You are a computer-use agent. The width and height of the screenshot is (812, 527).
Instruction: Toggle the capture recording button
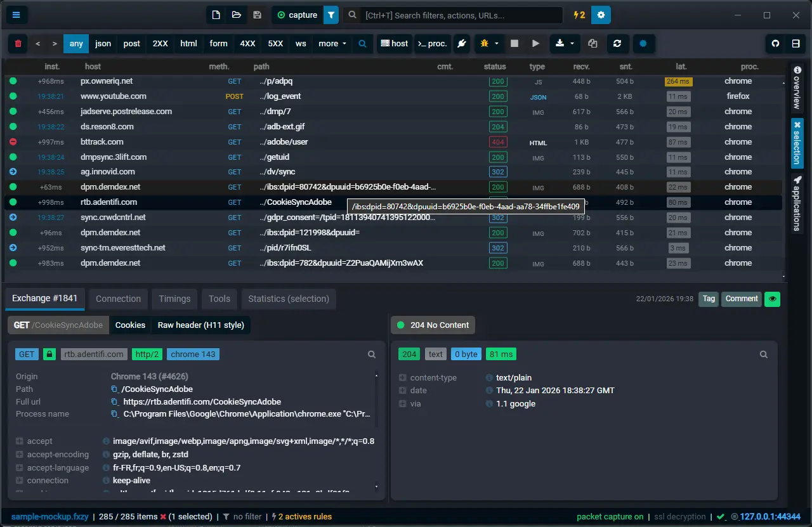tap(297, 15)
